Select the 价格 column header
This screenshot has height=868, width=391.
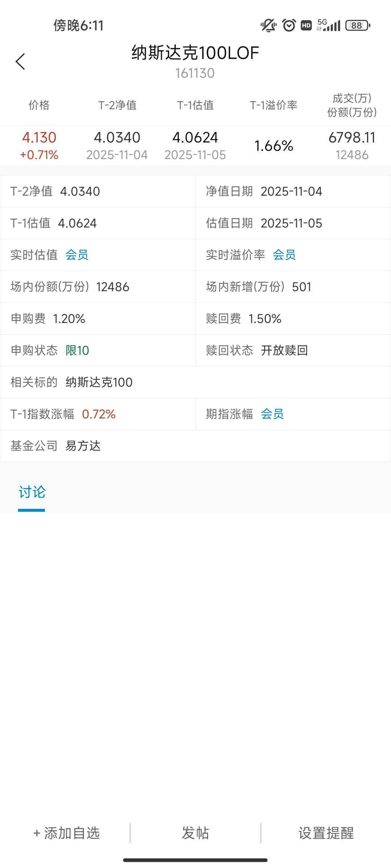coord(39,105)
